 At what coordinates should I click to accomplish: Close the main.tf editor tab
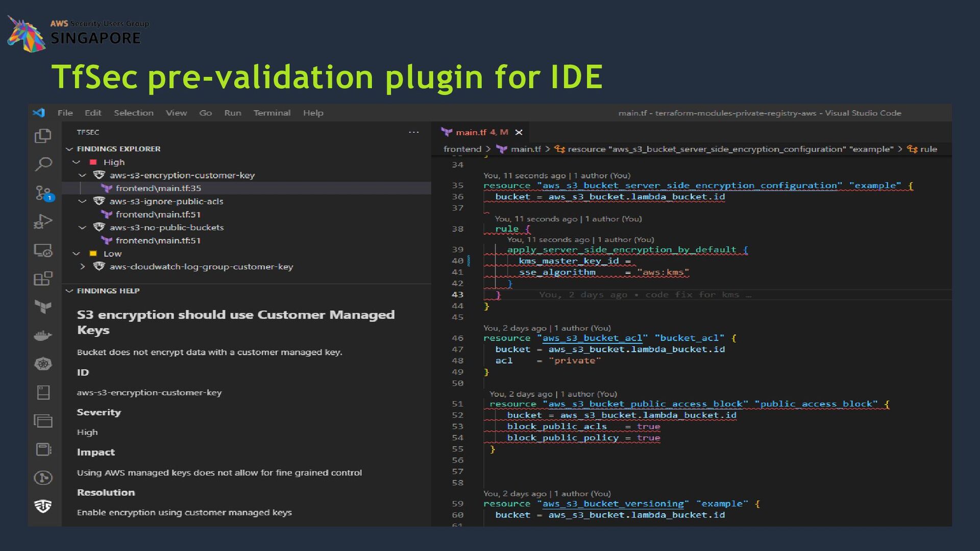point(519,132)
